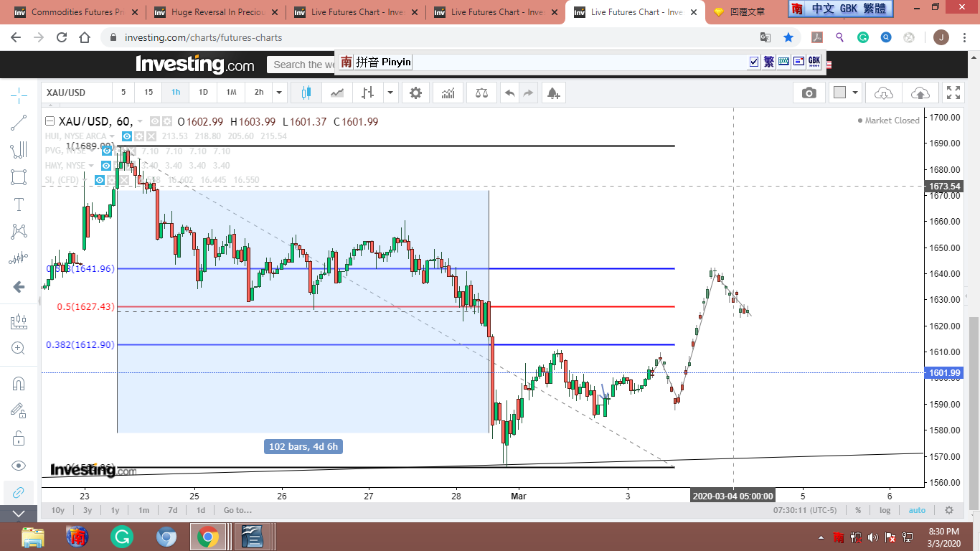Toggle log scale at chart bottom
Image resolution: width=980 pixels, height=551 pixels.
coord(885,510)
